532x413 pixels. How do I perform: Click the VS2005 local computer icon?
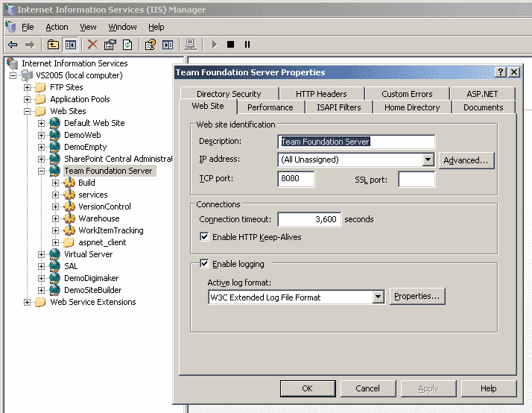coord(27,75)
